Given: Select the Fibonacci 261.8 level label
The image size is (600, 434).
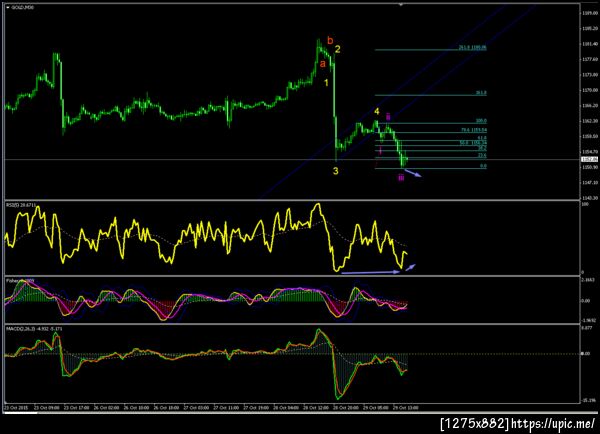Looking at the screenshot, I should point(473,48).
